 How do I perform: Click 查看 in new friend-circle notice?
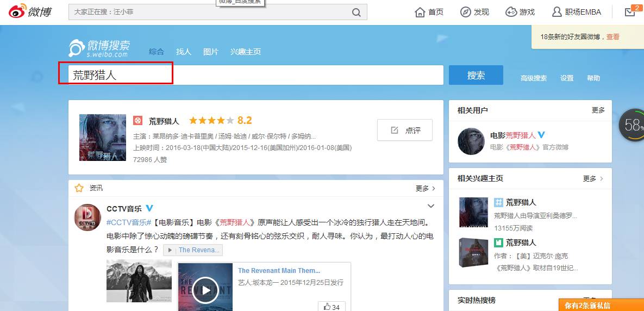613,37
